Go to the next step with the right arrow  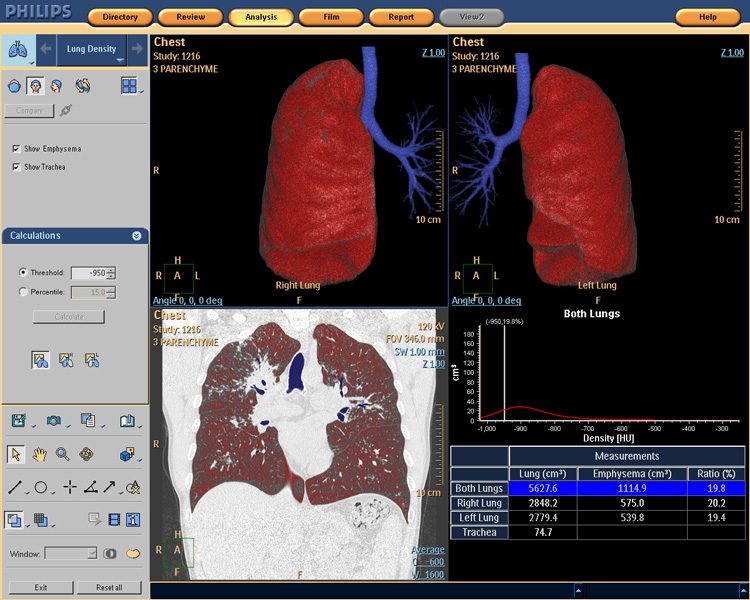point(137,49)
